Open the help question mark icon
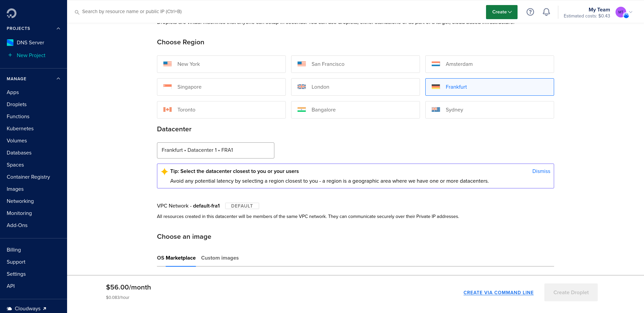The image size is (644, 313). (x=530, y=12)
